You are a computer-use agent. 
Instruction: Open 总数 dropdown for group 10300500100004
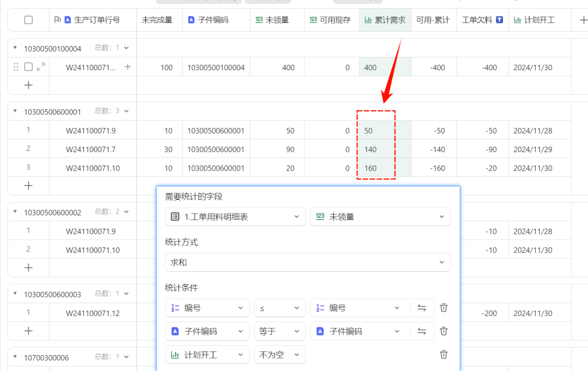coord(126,48)
